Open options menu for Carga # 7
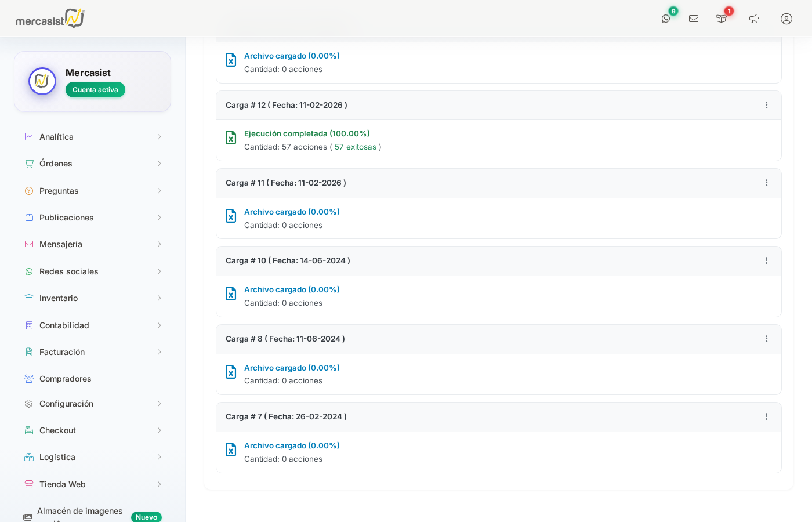The image size is (812, 522). tap(766, 416)
